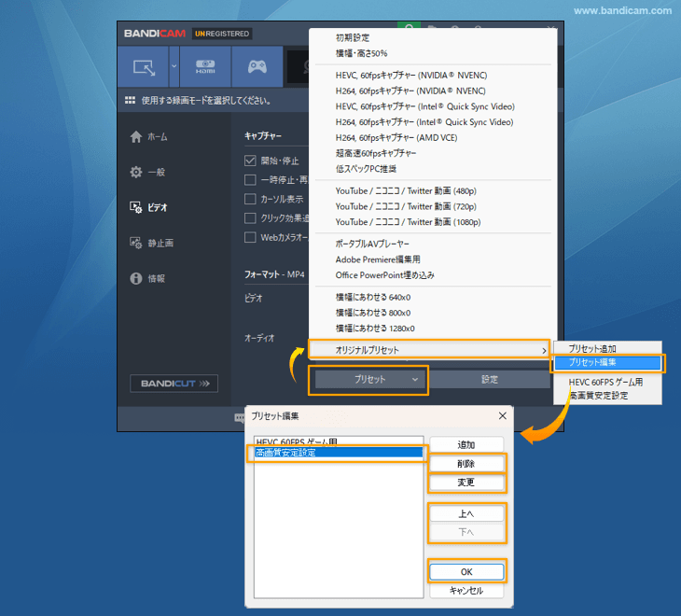681x616 pixels.
Task: Expand the screen recording mode dropdown arrow
Action: [174, 67]
